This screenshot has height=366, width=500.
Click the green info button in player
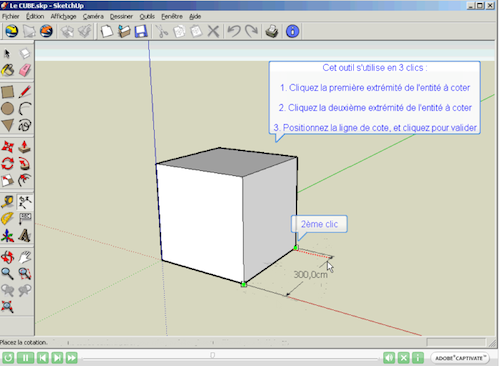[x=418, y=358]
